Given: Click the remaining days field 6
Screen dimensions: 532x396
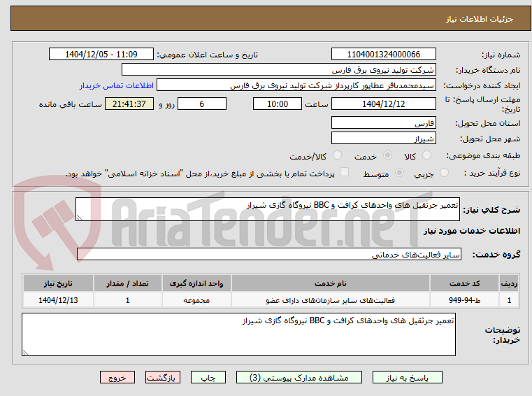Looking at the screenshot, I should coord(202,104).
